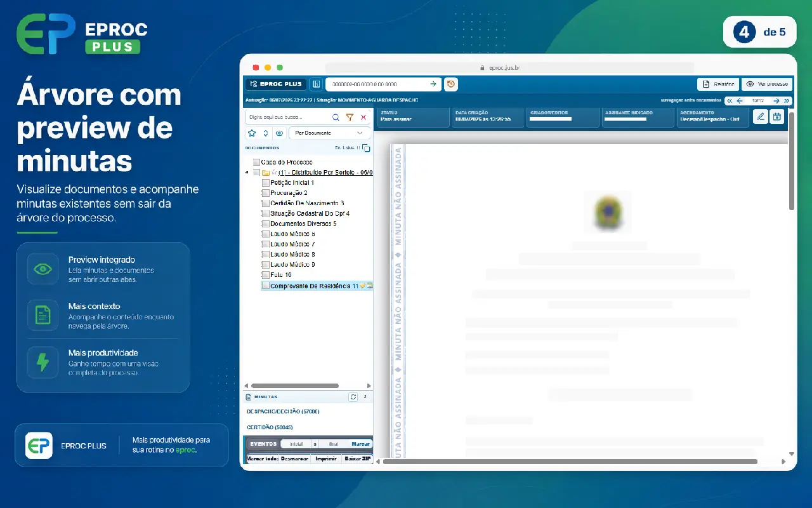
Task: Open the CERTIDÃO (50045) minuta
Action: 270,427
